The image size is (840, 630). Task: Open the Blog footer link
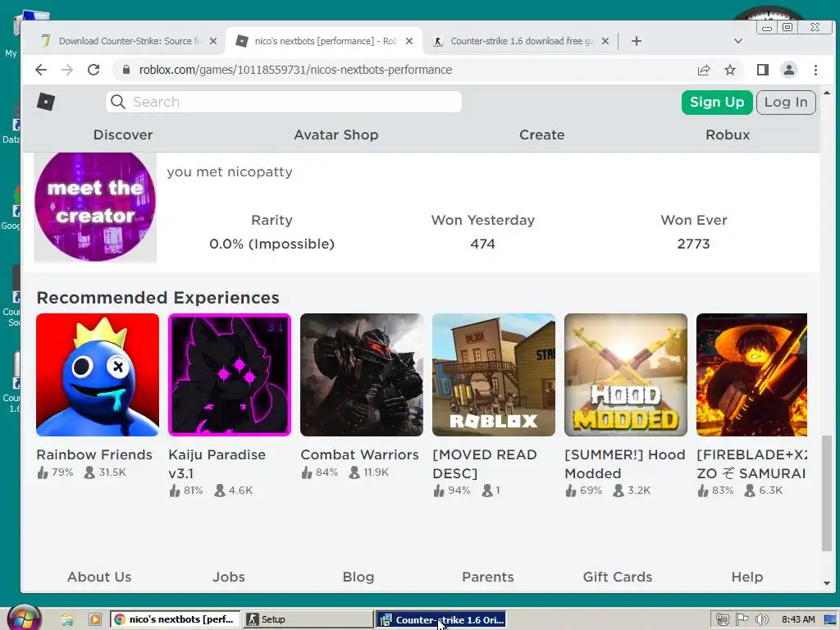tap(358, 577)
